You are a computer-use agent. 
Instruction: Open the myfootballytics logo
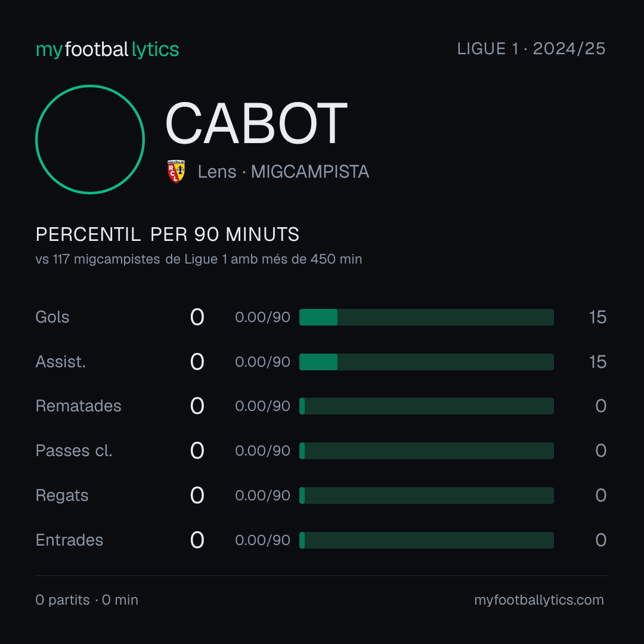(107, 49)
